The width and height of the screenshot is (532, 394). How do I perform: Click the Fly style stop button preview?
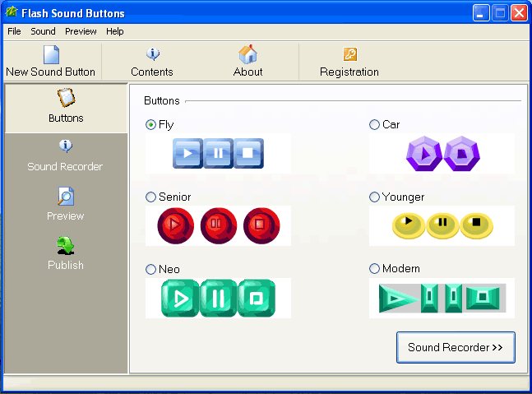coord(248,153)
